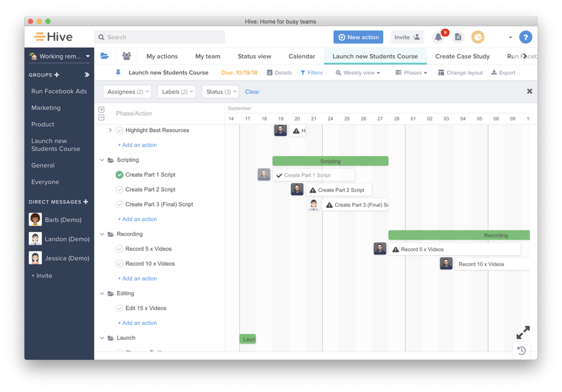Open the Assignees filter dropdown
This screenshot has height=392, width=562.
[127, 91]
